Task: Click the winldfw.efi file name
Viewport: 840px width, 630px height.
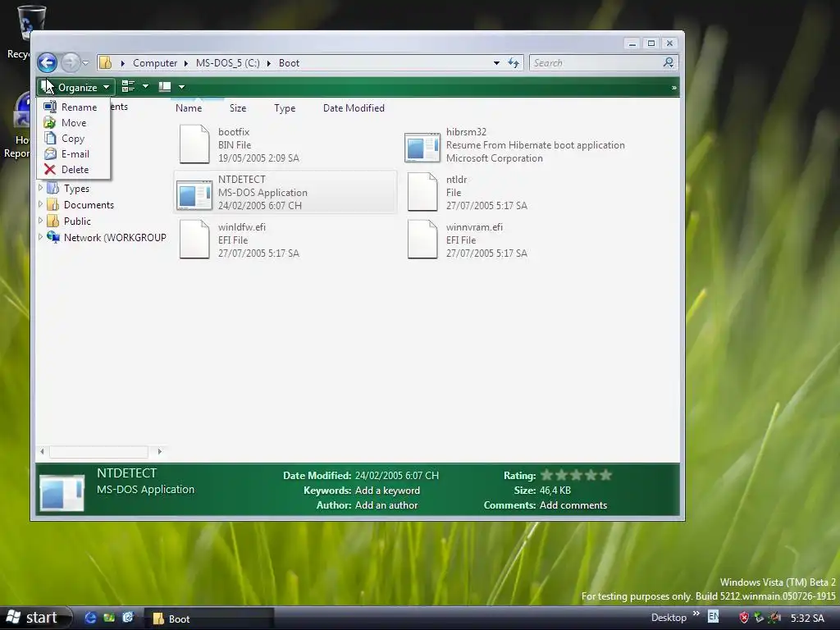Action: pos(242,227)
